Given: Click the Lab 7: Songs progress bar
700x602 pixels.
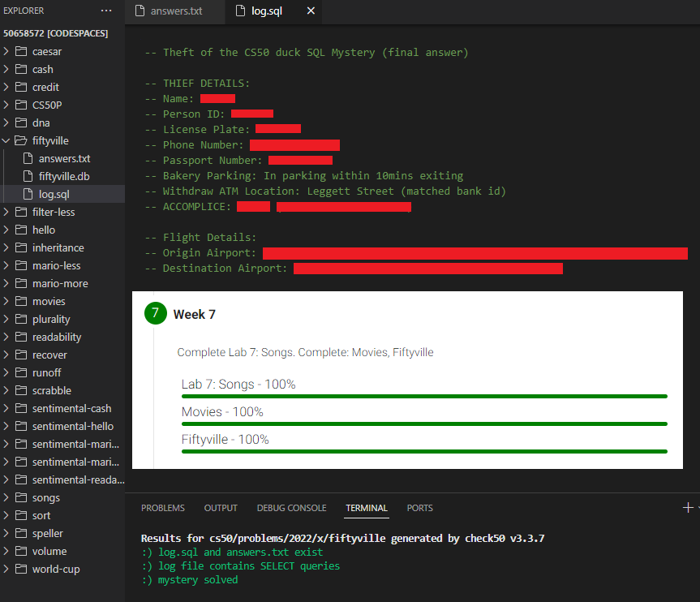Looking at the screenshot, I should 424,396.
